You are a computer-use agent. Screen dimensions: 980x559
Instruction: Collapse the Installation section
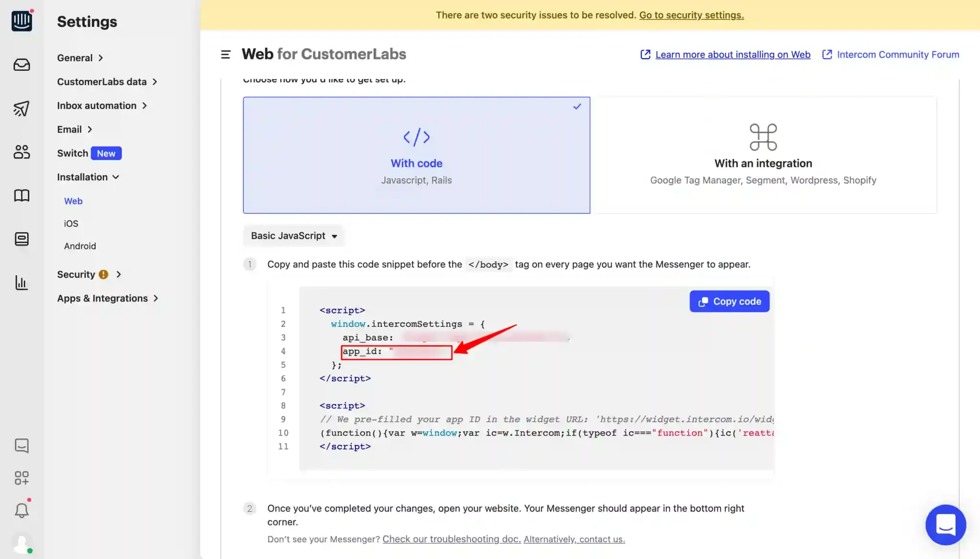pyautogui.click(x=88, y=177)
